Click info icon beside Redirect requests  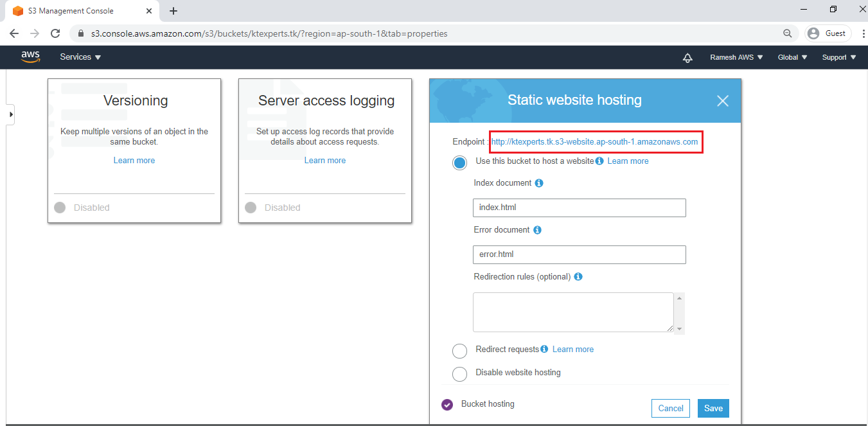pos(544,349)
